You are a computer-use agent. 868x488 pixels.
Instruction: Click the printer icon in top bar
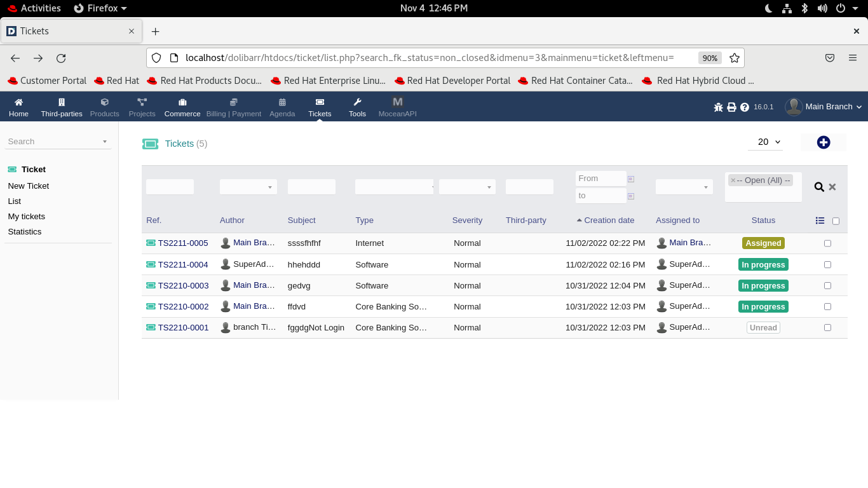pyautogui.click(x=731, y=107)
